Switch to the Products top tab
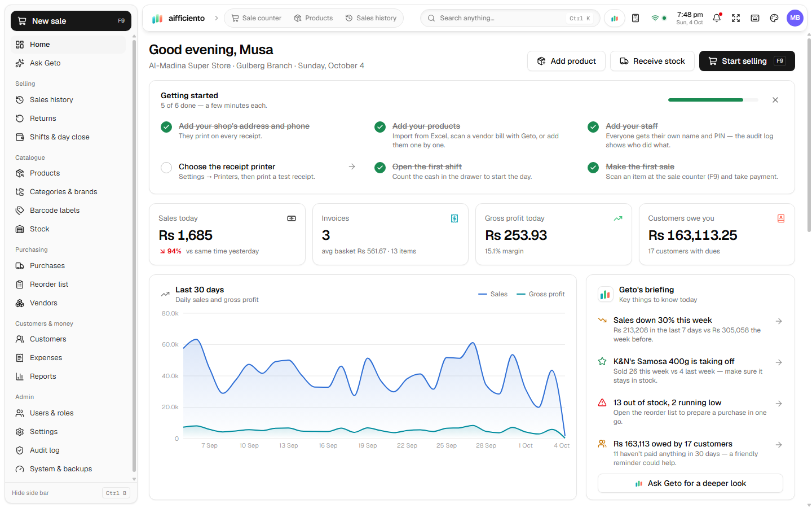Image resolution: width=812 pixels, height=508 pixels. [314, 18]
